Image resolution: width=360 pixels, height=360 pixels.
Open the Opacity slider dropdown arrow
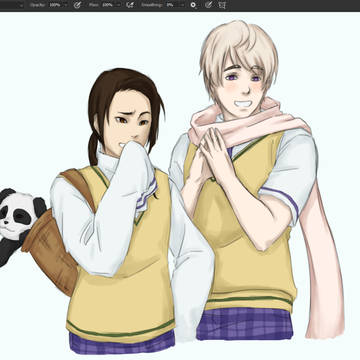point(66,5)
